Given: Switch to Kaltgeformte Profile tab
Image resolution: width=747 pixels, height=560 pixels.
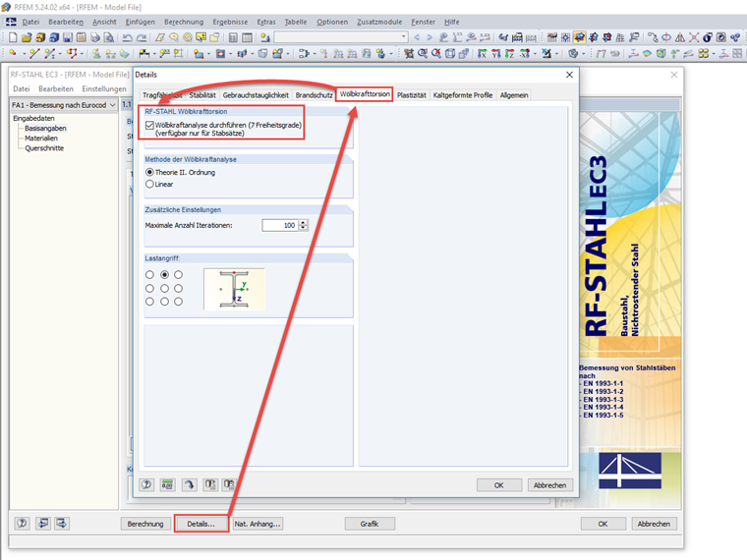Looking at the screenshot, I should 463,95.
